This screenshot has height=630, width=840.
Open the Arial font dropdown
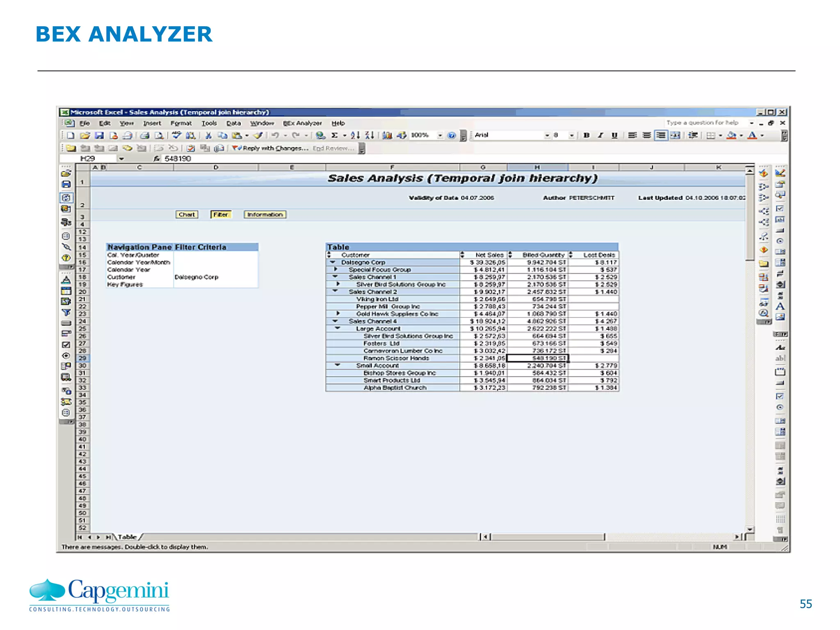547,135
